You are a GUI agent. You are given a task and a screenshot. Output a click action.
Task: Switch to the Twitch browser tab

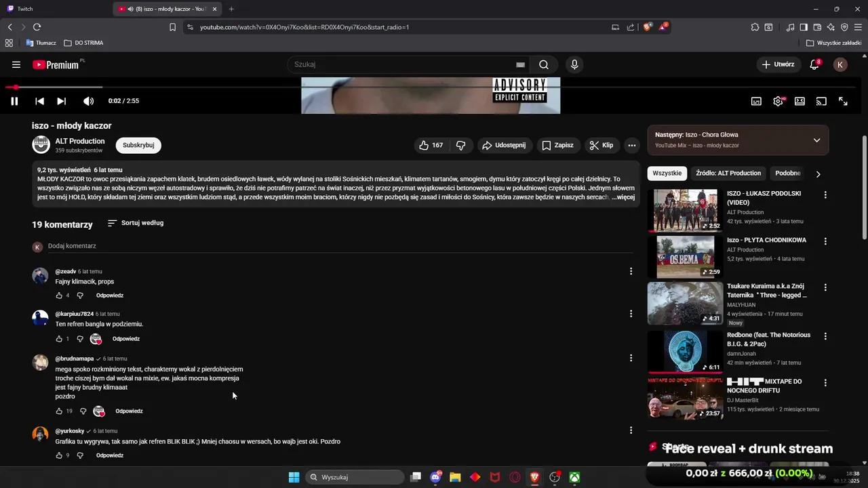pyautogui.click(x=54, y=9)
